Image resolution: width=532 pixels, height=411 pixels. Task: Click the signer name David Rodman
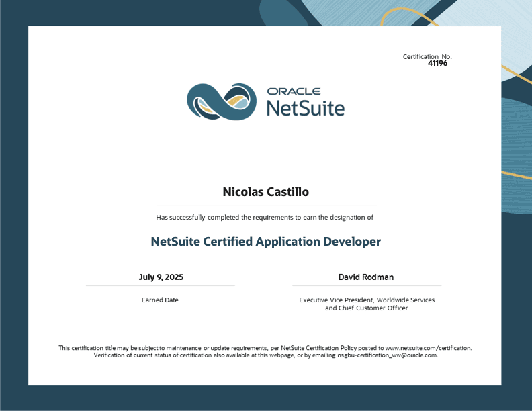coord(366,277)
